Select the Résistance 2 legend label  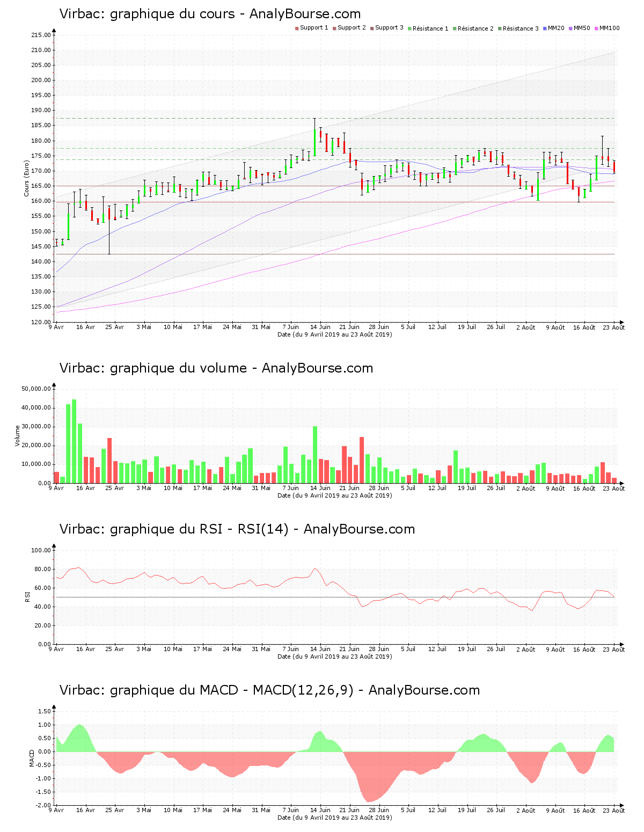tap(475, 28)
